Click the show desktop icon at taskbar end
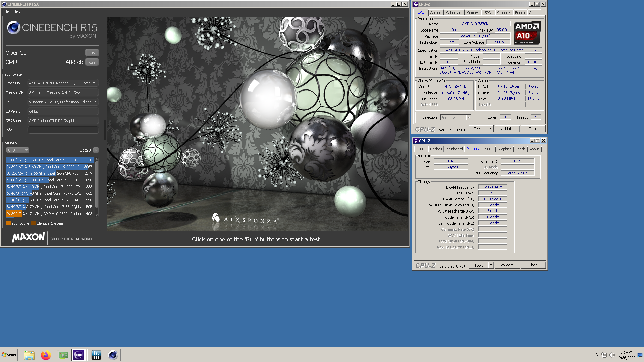This screenshot has width=644, height=362. coord(640,355)
